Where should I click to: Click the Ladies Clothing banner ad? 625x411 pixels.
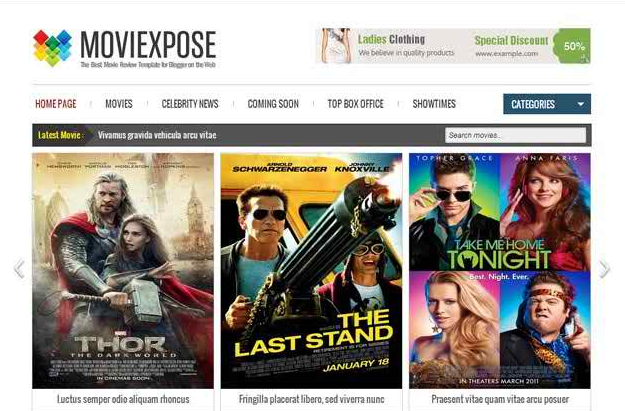[x=454, y=46]
